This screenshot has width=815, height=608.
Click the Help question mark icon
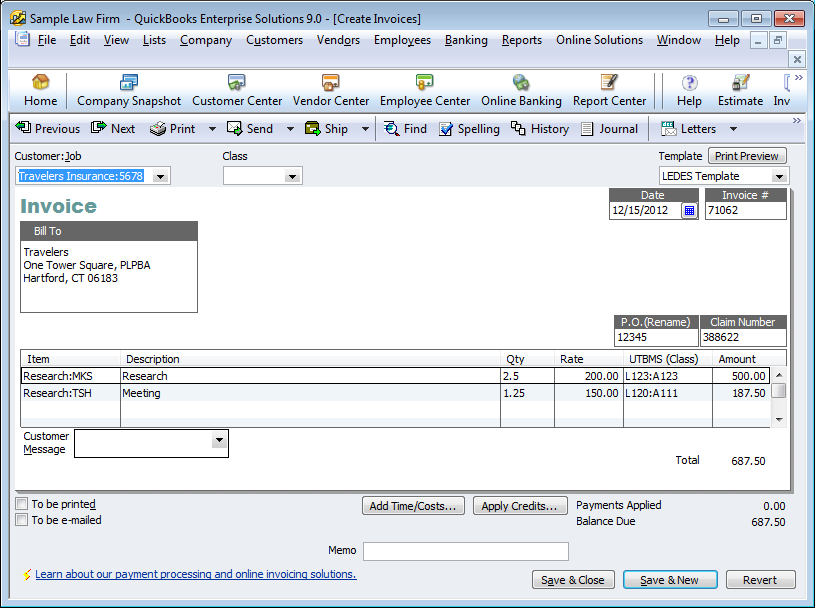(x=689, y=83)
